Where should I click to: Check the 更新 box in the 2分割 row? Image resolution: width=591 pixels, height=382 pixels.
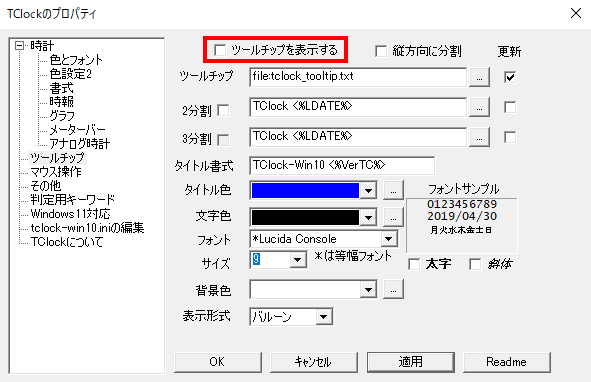(510, 107)
